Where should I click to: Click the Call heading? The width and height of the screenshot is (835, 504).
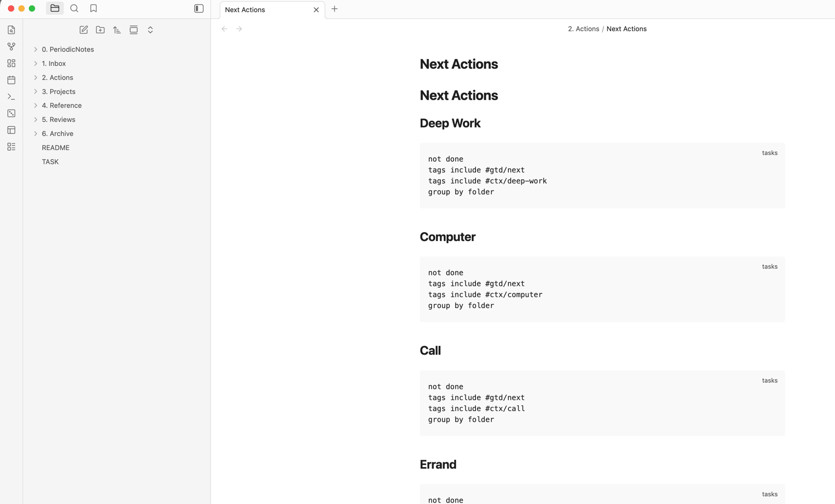[x=430, y=351]
